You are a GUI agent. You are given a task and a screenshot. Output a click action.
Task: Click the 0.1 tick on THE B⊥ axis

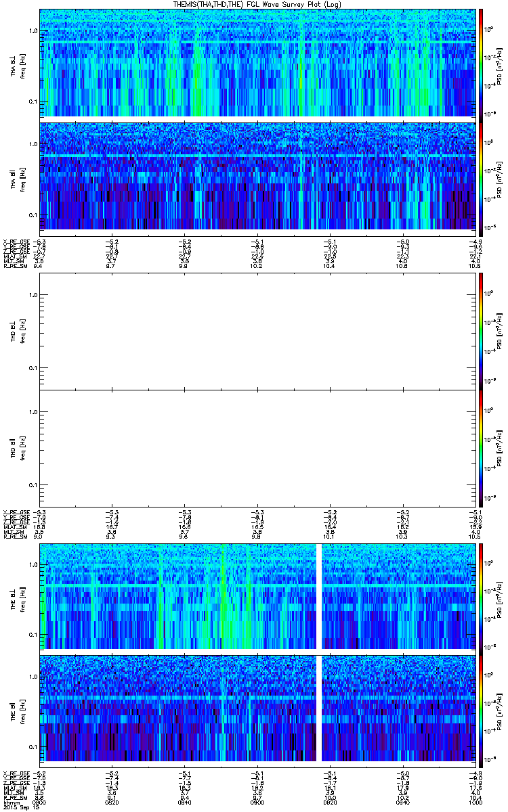33,634
